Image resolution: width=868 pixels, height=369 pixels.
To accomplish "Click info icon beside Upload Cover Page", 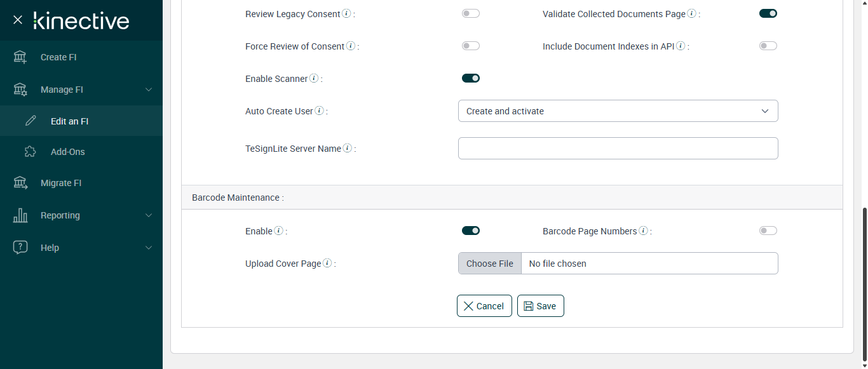I will click(x=327, y=264).
